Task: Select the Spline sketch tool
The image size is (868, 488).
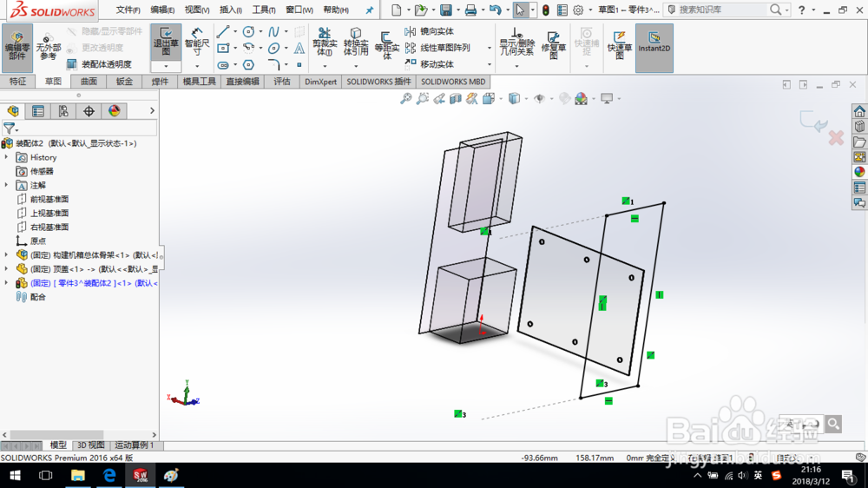Action: (x=273, y=31)
